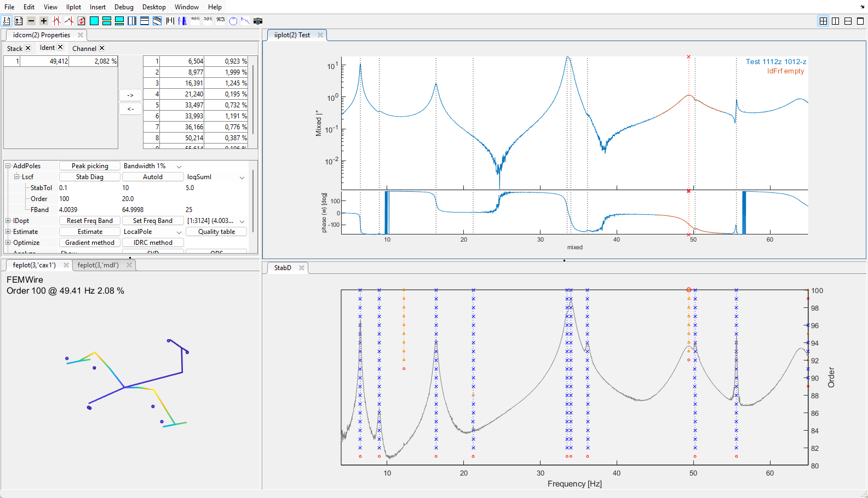This screenshot has width=868, height=498.
Task: Click the Peak picking button
Action: point(90,166)
